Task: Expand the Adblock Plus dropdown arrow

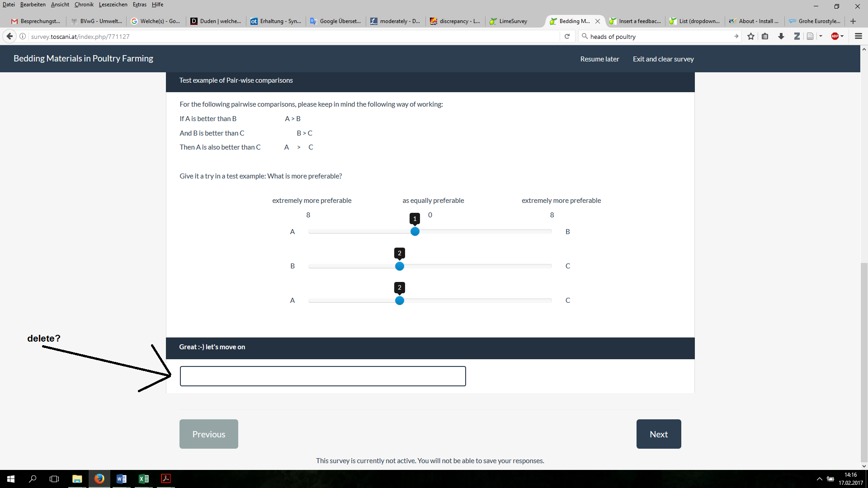Action: coord(842,36)
